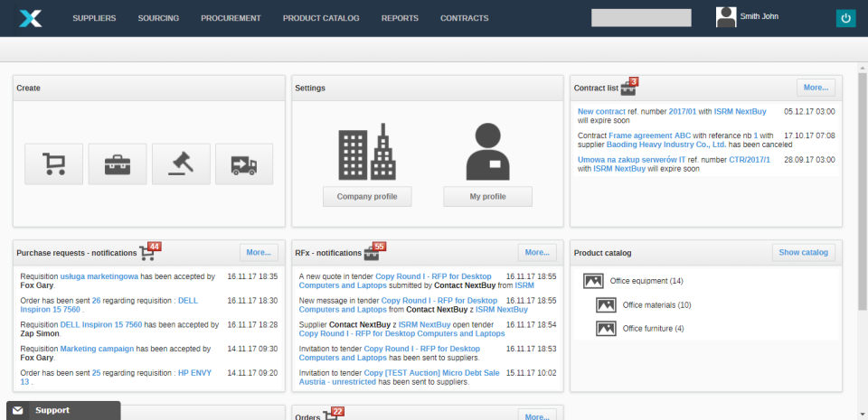This screenshot has width=868, height=420.
Task: Click the scrollbar down arrow
Action: click(x=863, y=413)
